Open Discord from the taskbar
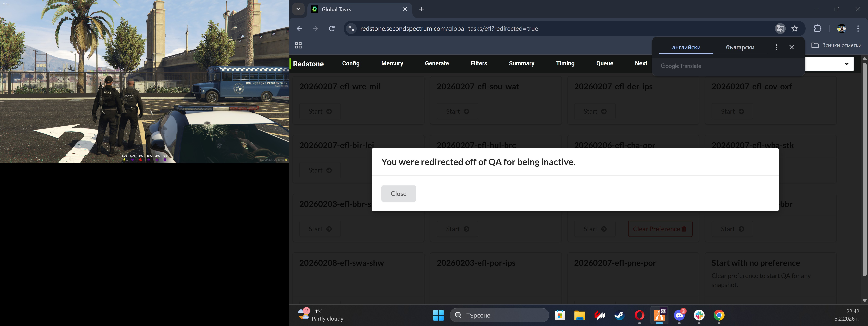Image resolution: width=868 pixels, height=326 pixels. tap(679, 315)
